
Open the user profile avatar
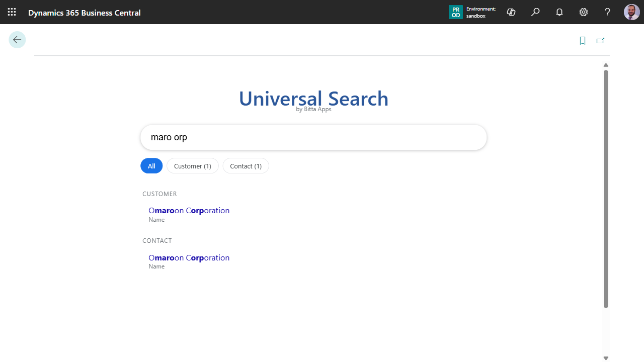[632, 12]
